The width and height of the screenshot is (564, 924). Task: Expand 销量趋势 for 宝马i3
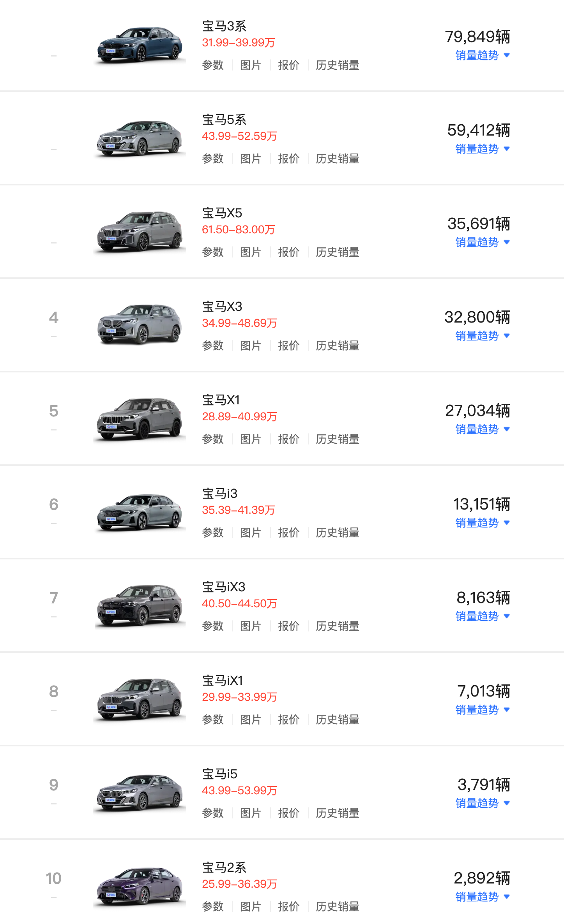[x=483, y=523]
